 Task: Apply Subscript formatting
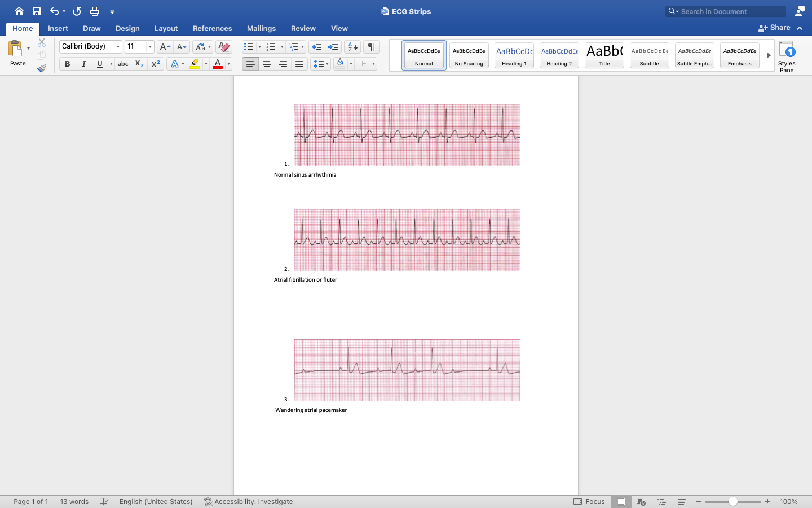click(x=139, y=64)
